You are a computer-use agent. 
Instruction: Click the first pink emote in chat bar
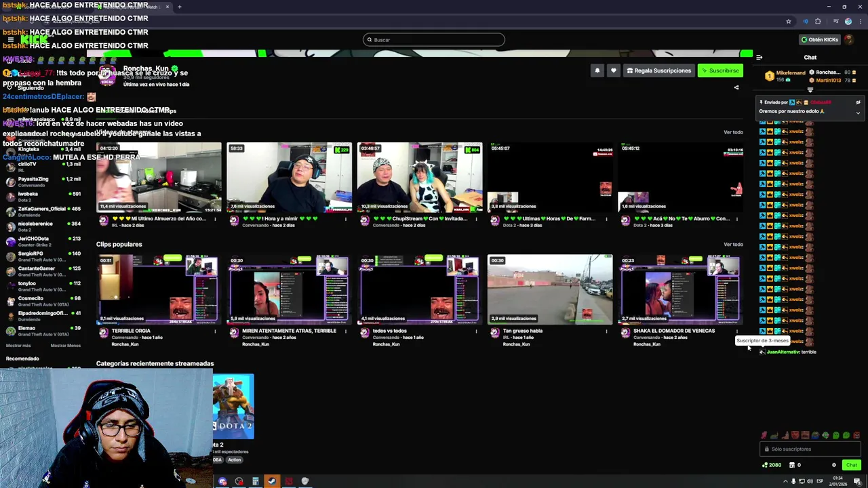tap(764, 435)
